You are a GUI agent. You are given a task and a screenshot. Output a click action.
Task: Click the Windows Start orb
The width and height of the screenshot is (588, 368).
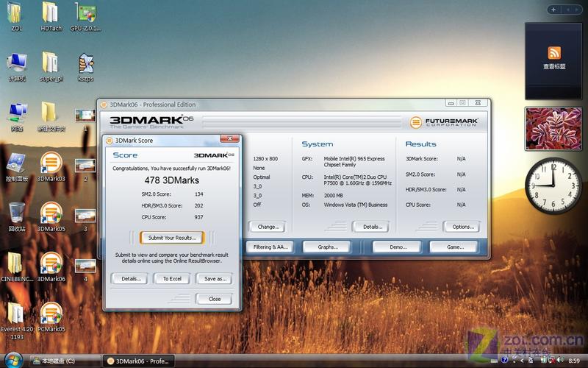[x=13, y=361]
